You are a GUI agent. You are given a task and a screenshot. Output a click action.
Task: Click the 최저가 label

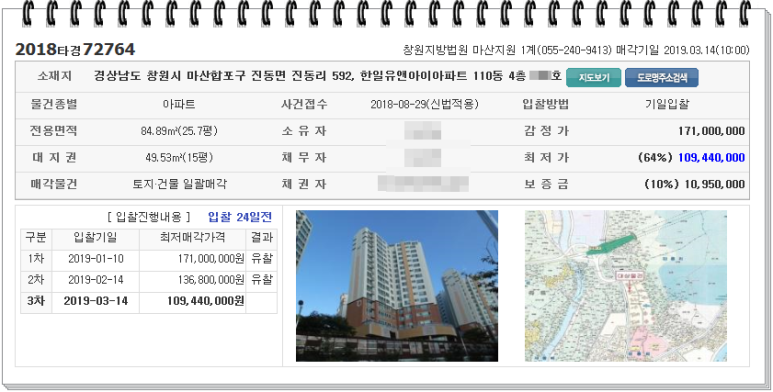546,158
